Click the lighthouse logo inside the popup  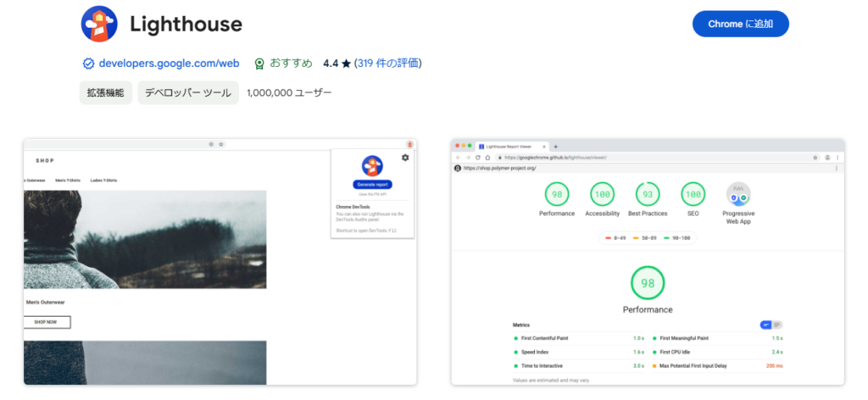click(373, 166)
